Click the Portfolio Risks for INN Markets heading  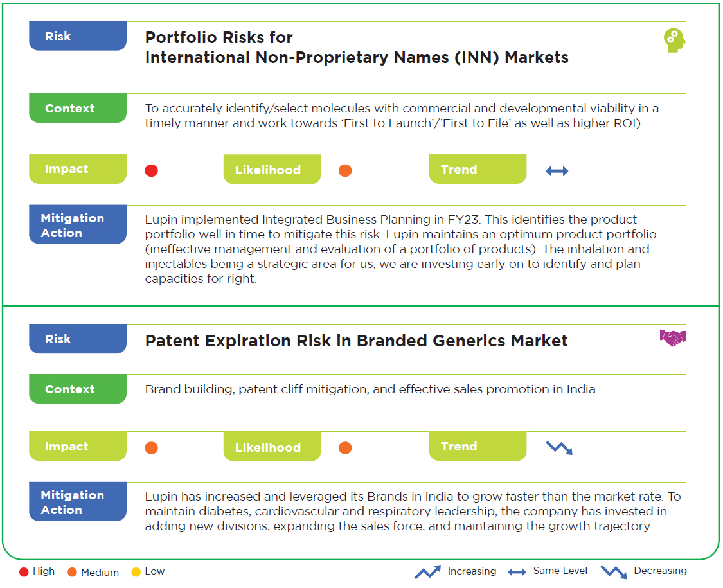(x=356, y=48)
